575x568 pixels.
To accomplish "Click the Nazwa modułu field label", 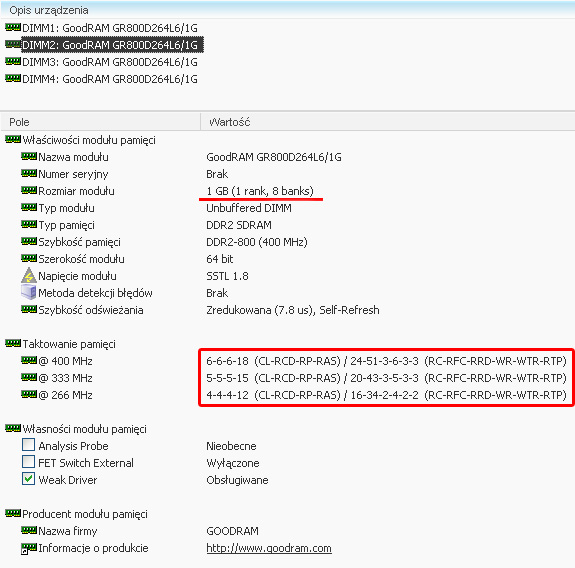I will click(x=73, y=157).
